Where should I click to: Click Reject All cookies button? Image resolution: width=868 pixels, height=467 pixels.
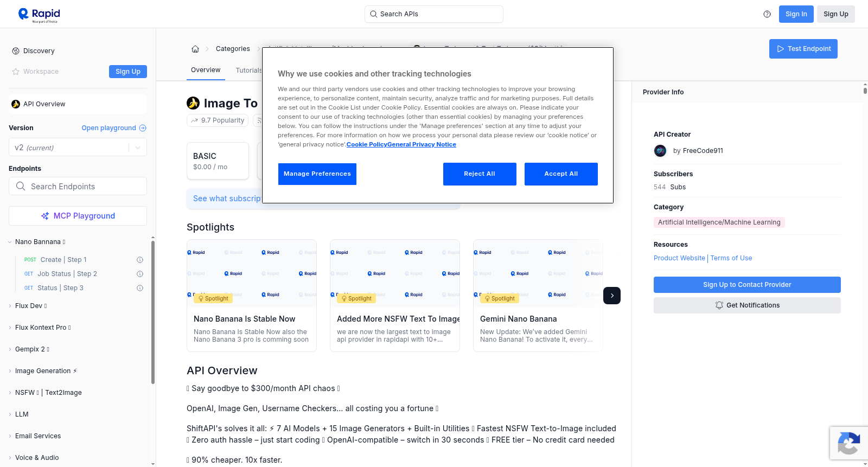[x=480, y=174]
